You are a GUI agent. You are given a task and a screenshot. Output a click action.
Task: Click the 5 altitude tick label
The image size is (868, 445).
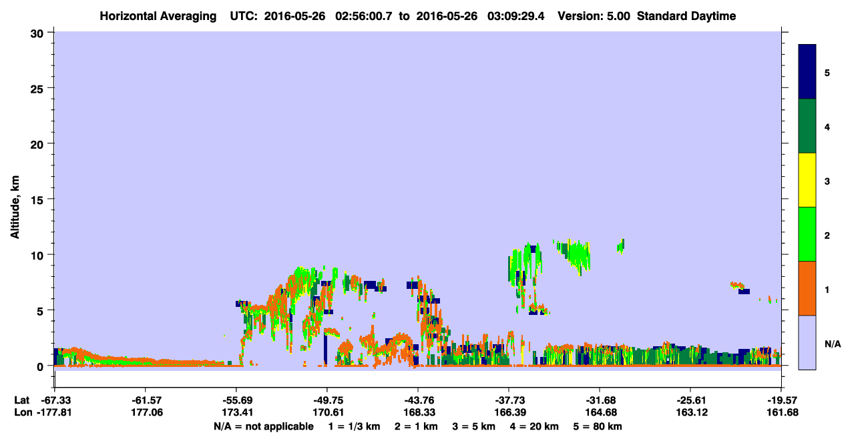(41, 310)
